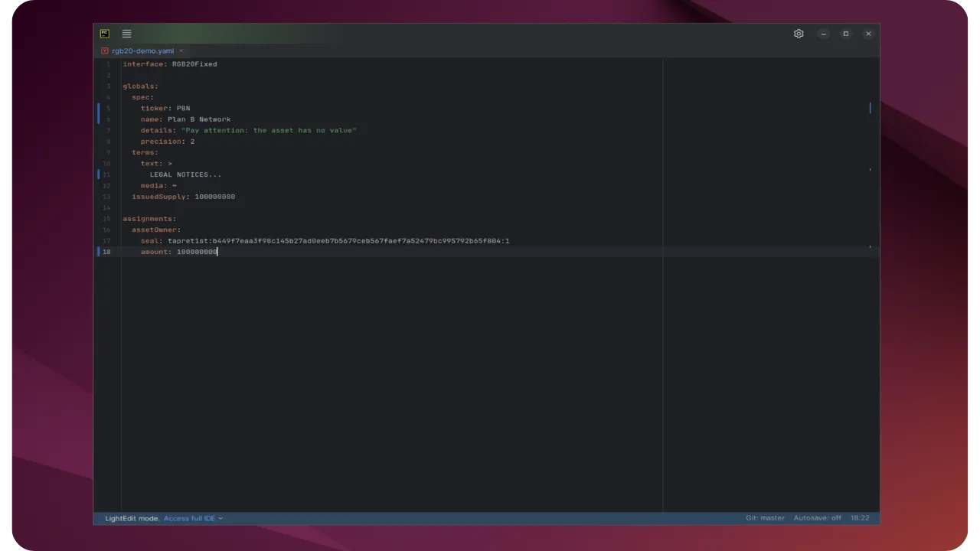Click the LightEdit mode label
Screen dimensions: 980x551
pos(130,518)
